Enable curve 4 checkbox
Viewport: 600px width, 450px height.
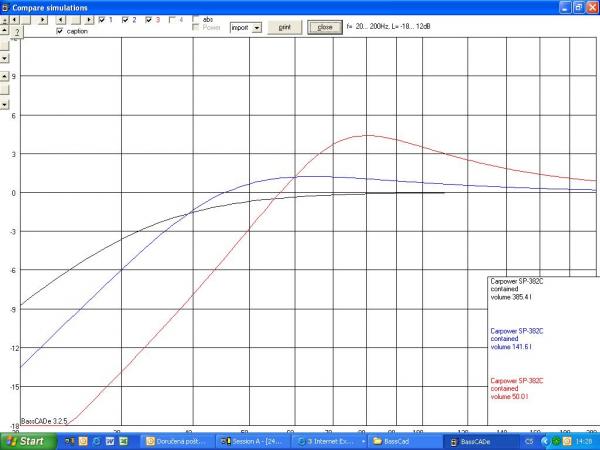point(173,20)
